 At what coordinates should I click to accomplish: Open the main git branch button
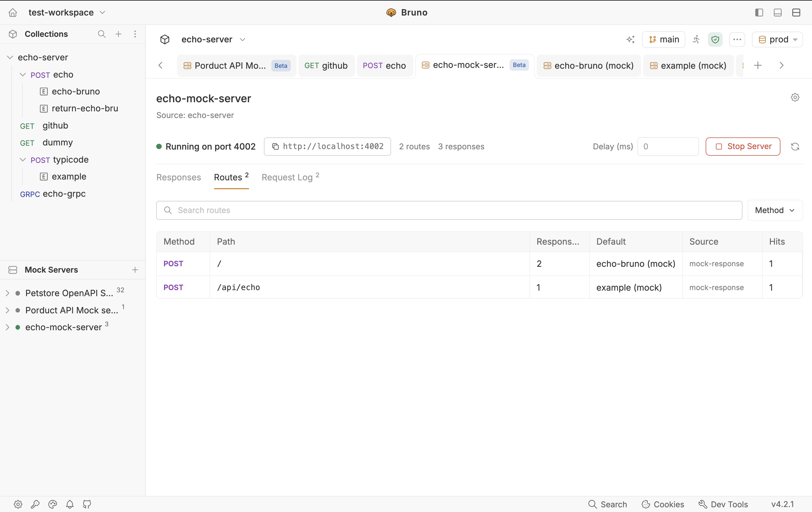tap(663, 39)
